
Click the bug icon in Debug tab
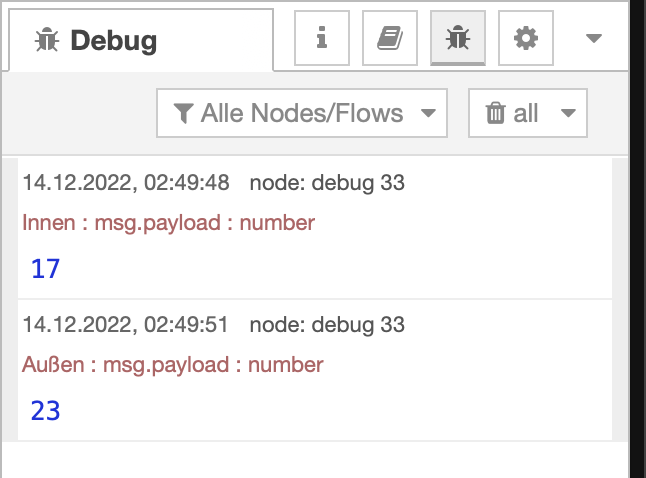coord(46,40)
